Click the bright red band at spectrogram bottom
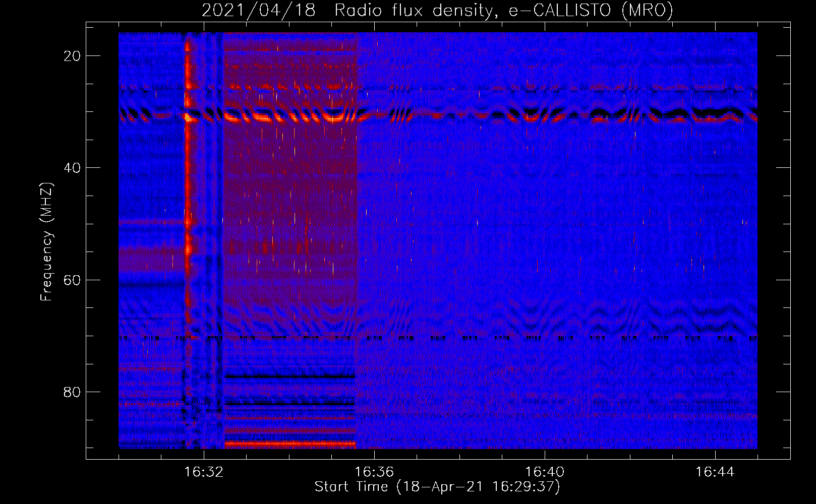Image resolution: width=816 pixels, height=504 pixels. point(290,444)
